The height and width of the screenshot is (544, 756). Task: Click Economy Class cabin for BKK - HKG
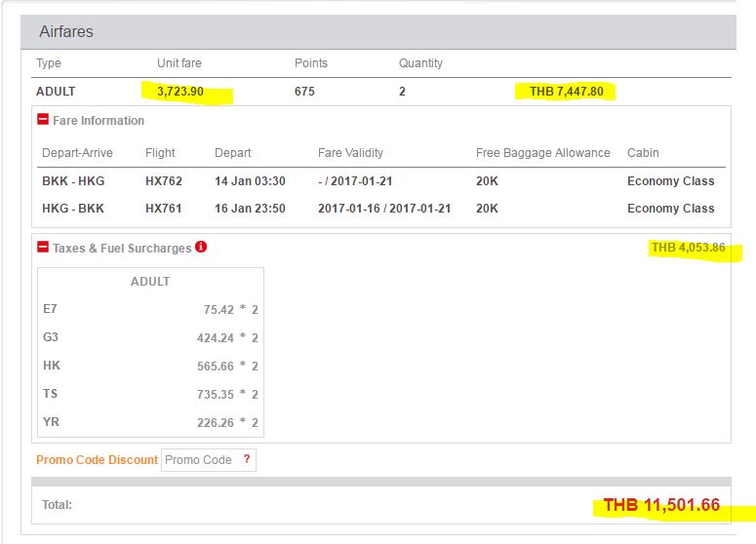click(x=671, y=180)
